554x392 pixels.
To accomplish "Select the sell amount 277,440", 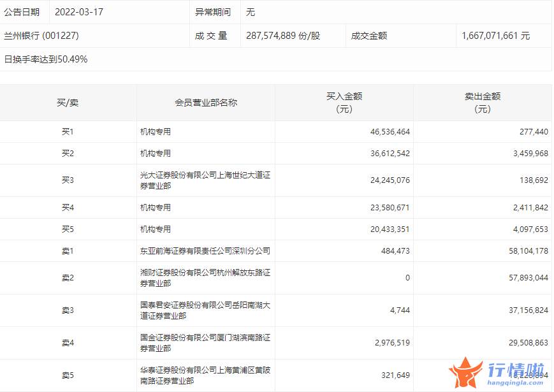I will click(534, 132).
